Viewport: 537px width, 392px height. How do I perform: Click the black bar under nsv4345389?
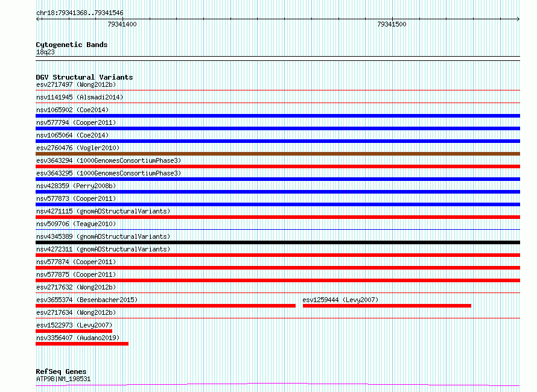(278, 242)
